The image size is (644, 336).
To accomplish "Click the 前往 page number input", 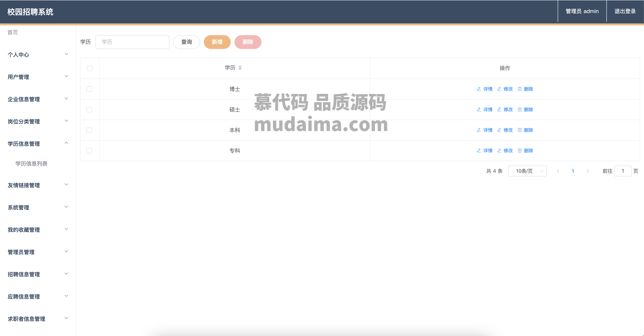I will [x=623, y=171].
